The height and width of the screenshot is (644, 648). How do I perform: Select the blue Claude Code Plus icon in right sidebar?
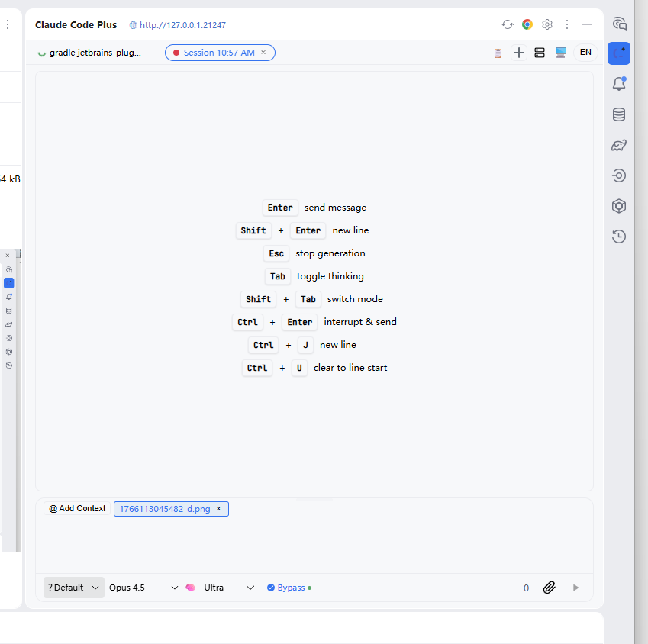click(619, 53)
